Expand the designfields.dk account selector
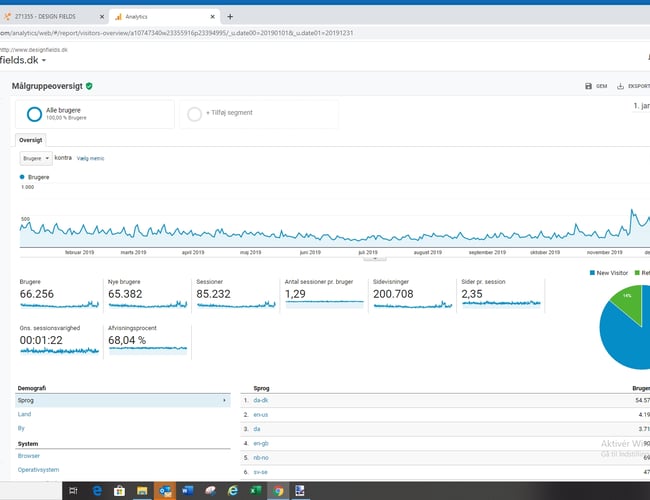This screenshot has height=500, width=650. [x=44, y=60]
